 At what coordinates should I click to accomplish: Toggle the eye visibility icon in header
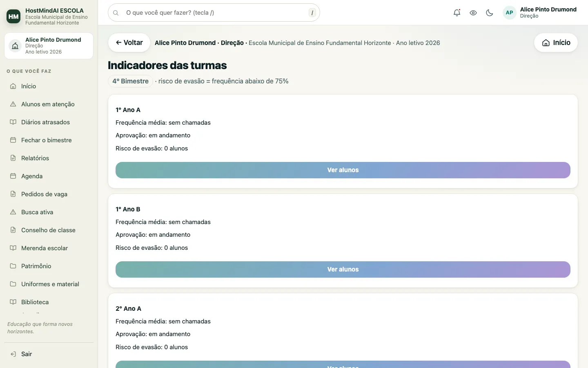click(473, 13)
